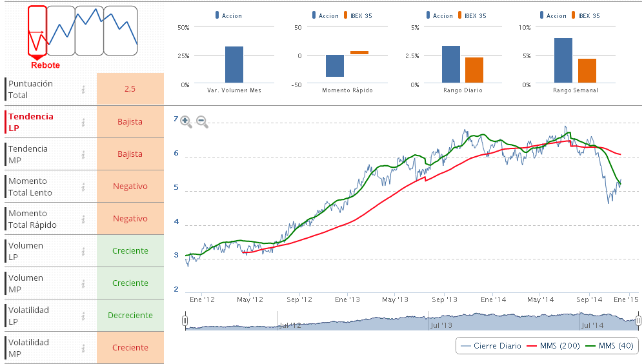644x364 pixels.
Task: Show info for Momento Total Lento
Action: (x=83, y=187)
